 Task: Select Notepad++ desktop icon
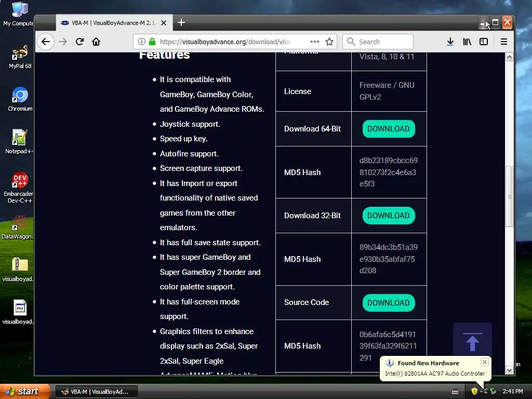pyautogui.click(x=19, y=142)
